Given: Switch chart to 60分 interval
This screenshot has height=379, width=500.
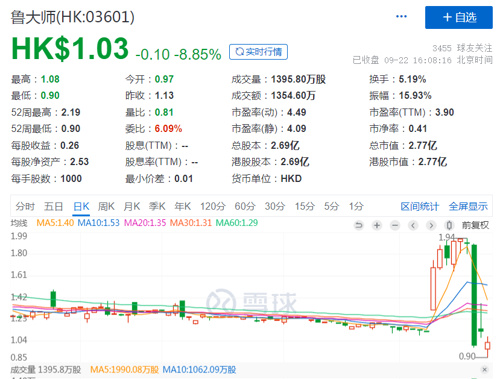Looking at the screenshot, I should click(x=245, y=206).
